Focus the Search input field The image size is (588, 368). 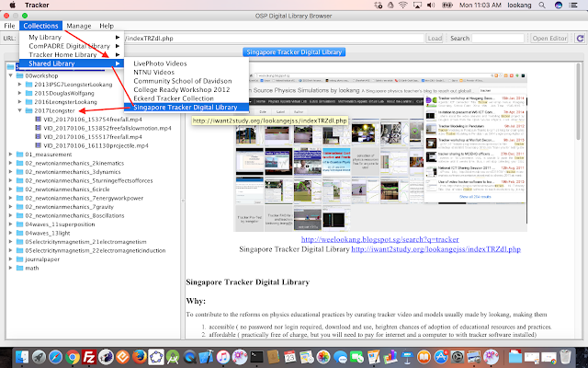coord(498,38)
